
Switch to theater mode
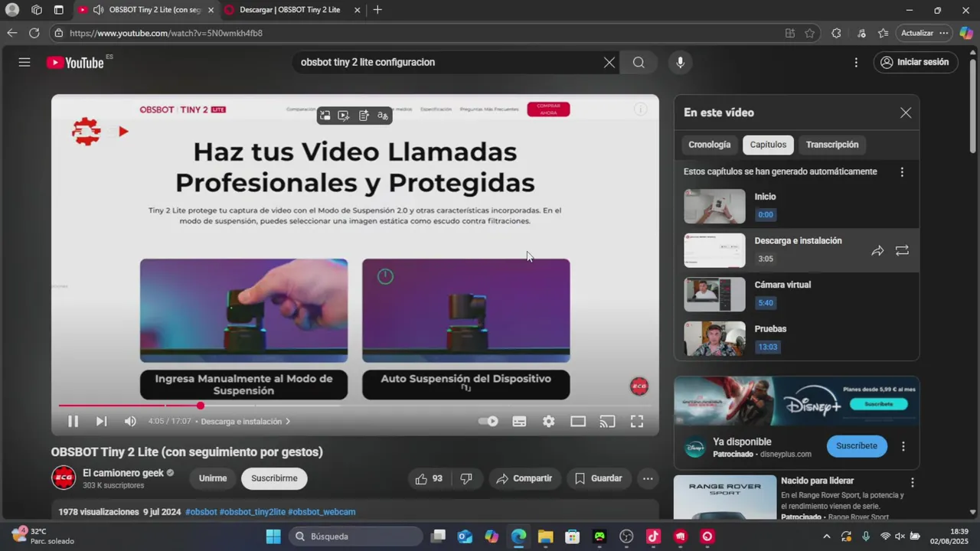coord(578,421)
